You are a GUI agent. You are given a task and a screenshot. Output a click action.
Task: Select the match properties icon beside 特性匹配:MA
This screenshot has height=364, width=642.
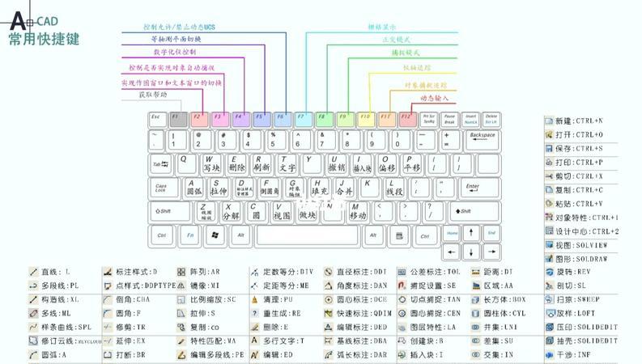[181, 341]
